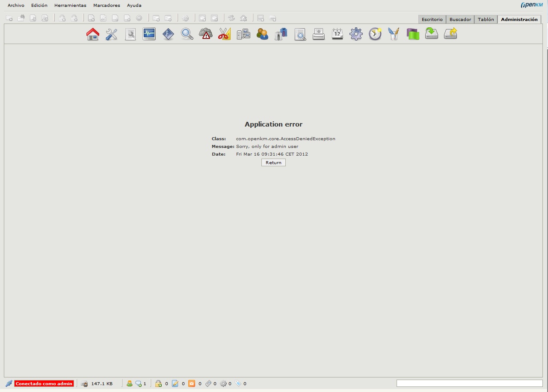Open the users management (two people) icon
This screenshot has height=392, width=548.
[262, 34]
